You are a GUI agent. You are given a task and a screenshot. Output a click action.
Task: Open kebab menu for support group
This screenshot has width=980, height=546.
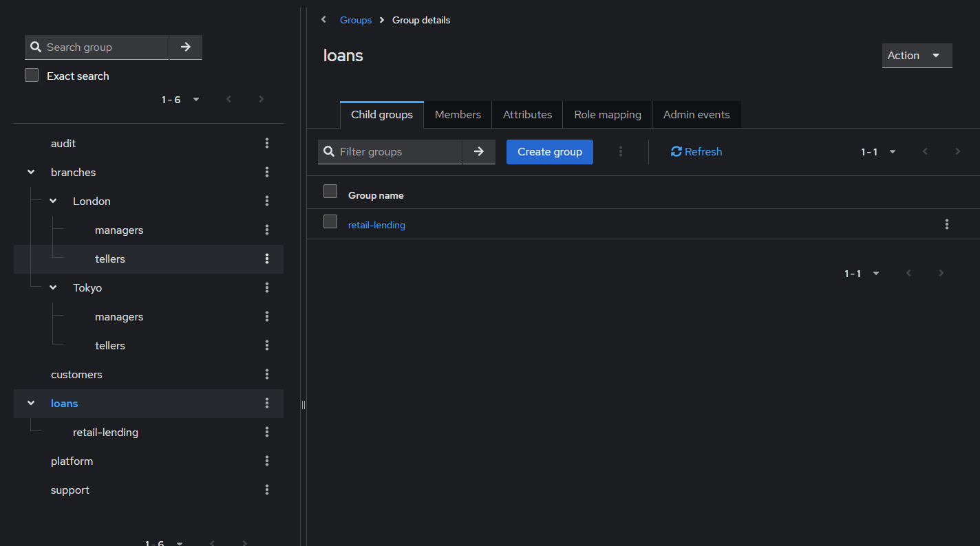pos(267,490)
